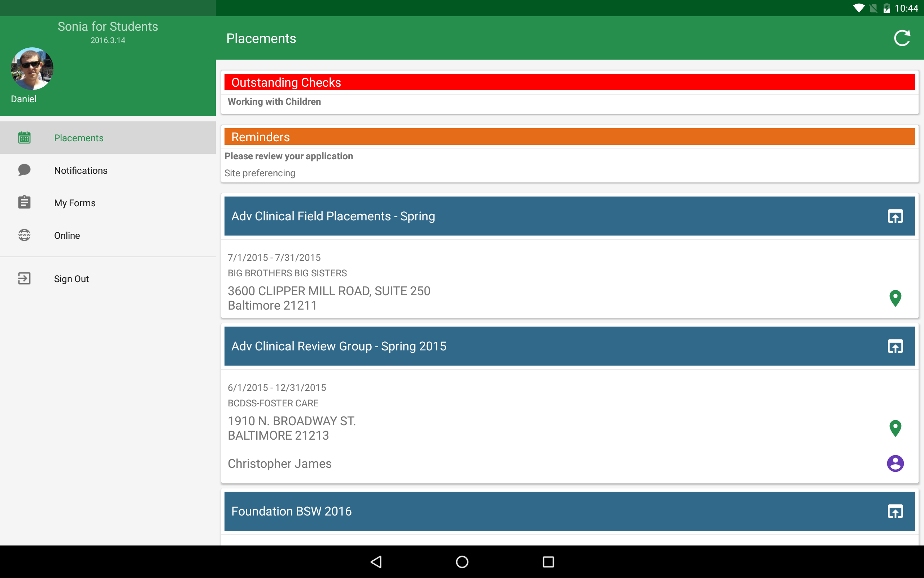Open Foundation BSW 2016 share icon
The width and height of the screenshot is (924, 578).
(895, 512)
